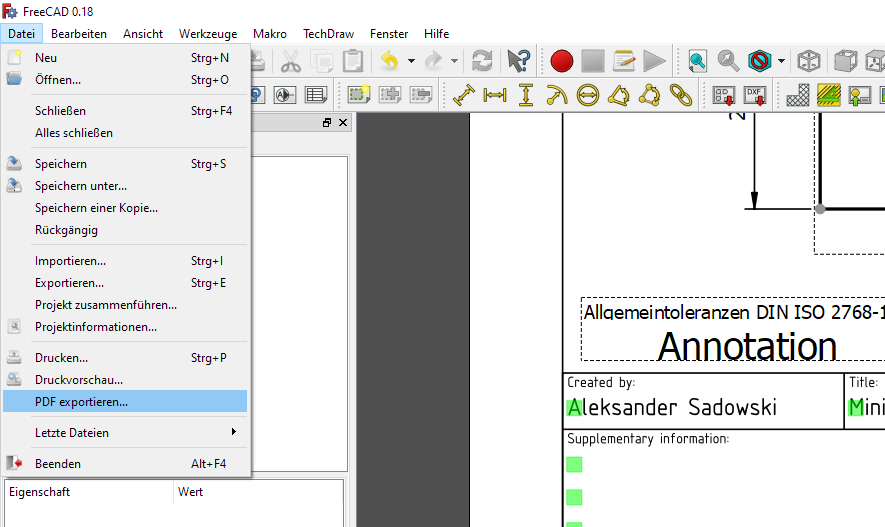The image size is (885, 527).
Task: Click the insert symbol icon
Action: (x=860, y=95)
